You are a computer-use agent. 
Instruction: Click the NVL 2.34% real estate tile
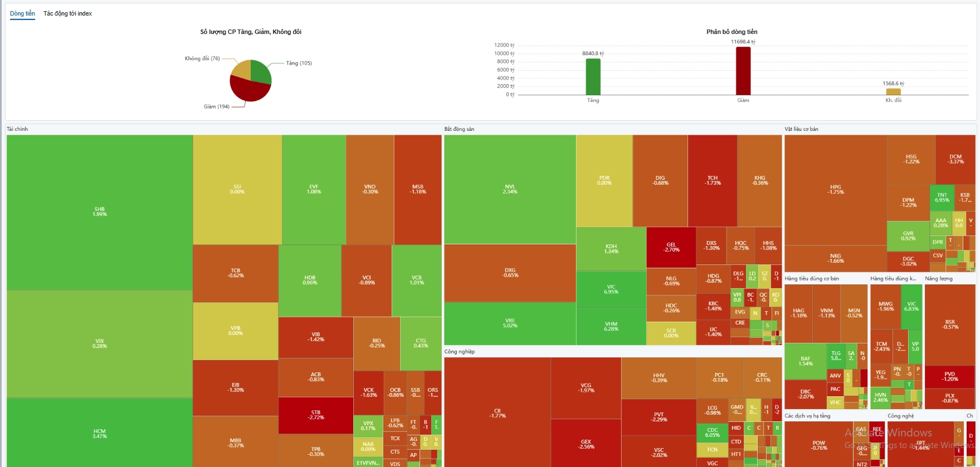[510, 189]
